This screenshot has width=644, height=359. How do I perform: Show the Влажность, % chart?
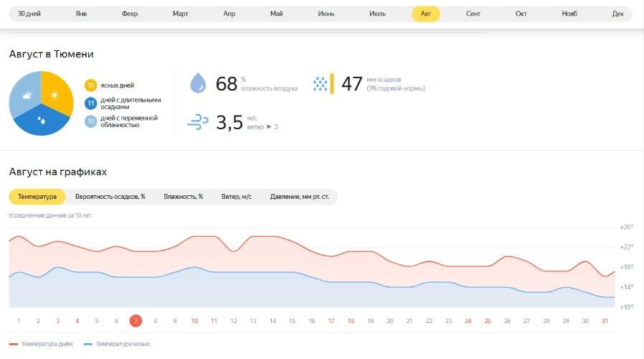click(x=183, y=197)
